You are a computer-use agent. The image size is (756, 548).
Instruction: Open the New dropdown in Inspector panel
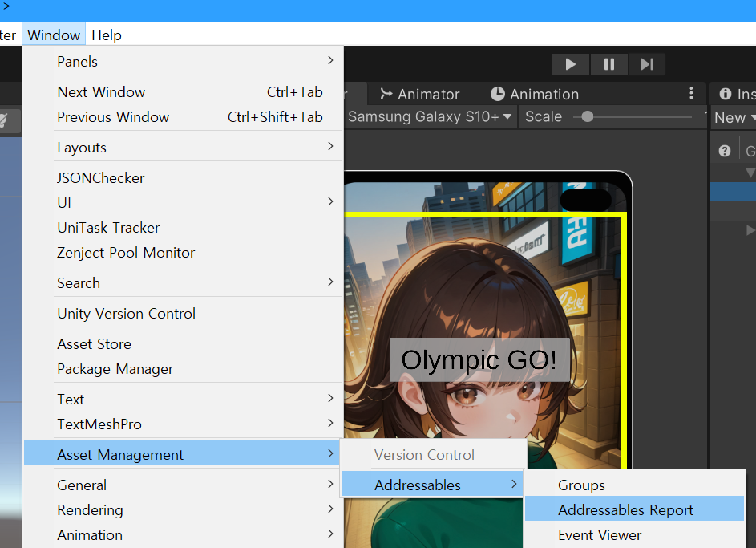point(734,117)
